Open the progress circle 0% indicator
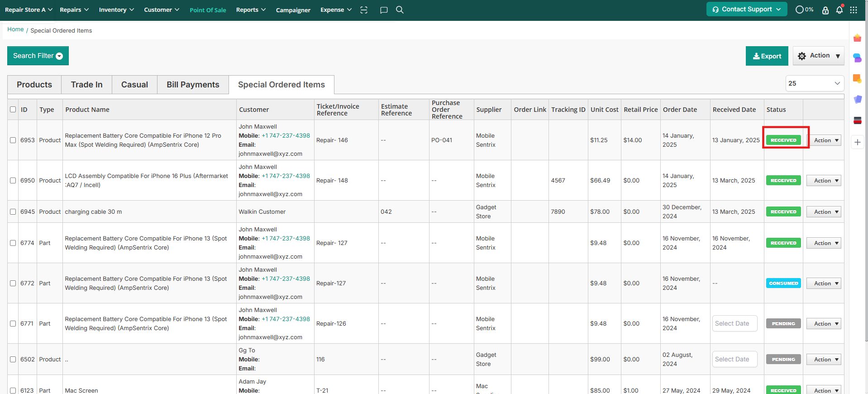Image resolution: width=868 pixels, height=394 pixels. point(804,10)
